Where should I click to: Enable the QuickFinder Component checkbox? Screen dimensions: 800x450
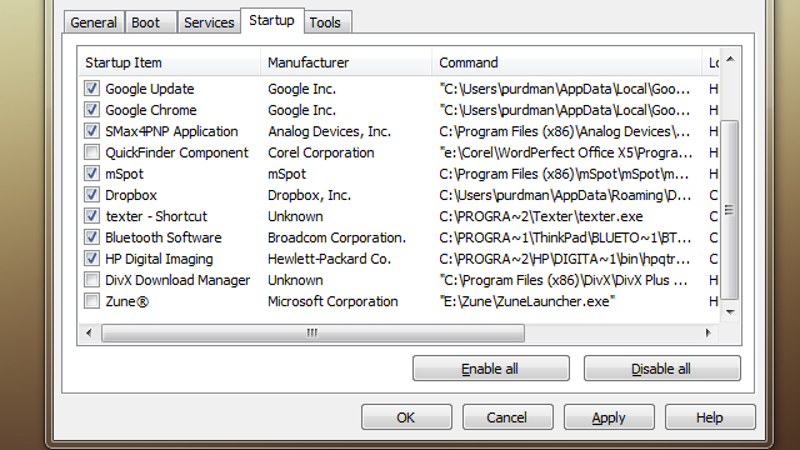coord(92,152)
